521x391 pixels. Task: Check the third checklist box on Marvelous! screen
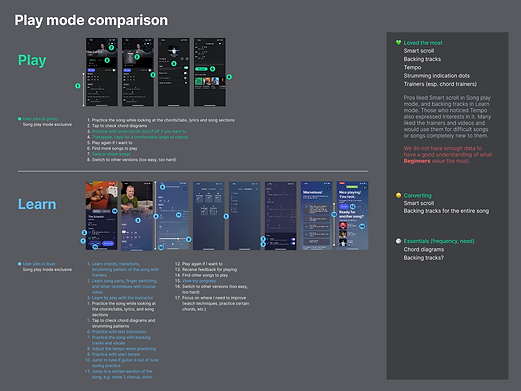click(306, 227)
